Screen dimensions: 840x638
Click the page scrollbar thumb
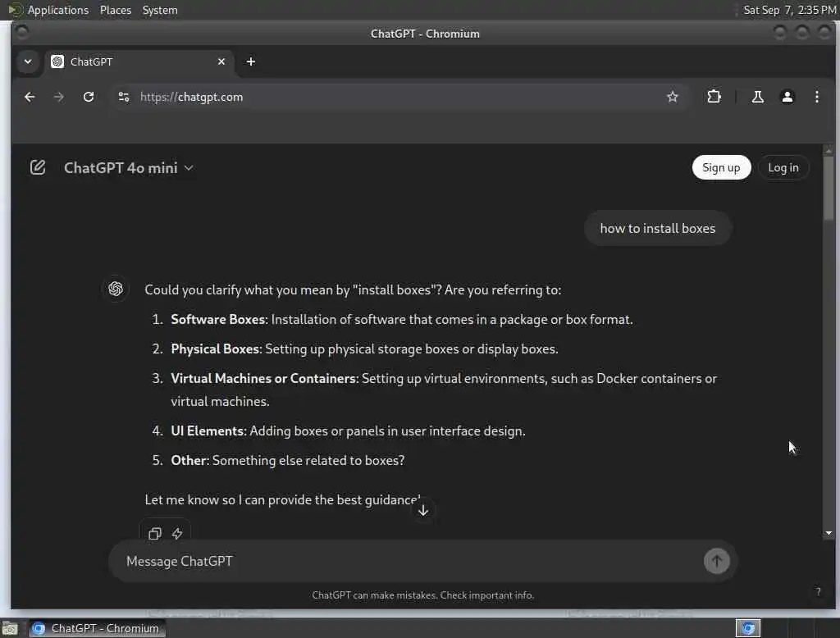(829, 188)
